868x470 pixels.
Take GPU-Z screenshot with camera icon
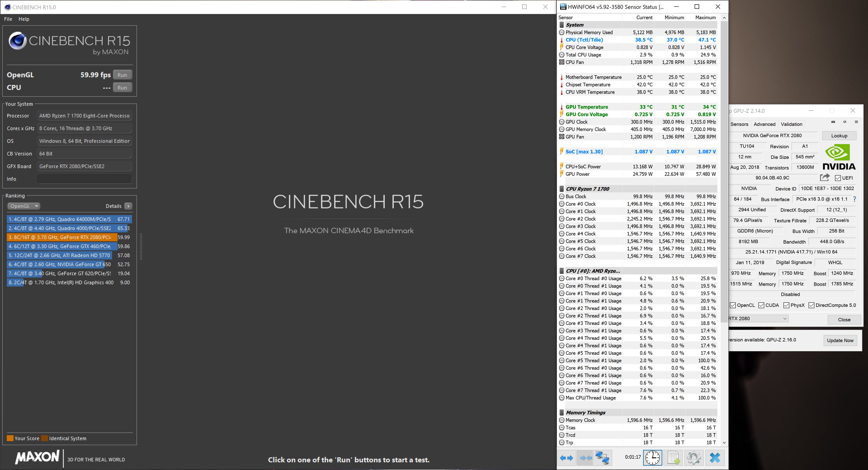click(x=833, y=122)
